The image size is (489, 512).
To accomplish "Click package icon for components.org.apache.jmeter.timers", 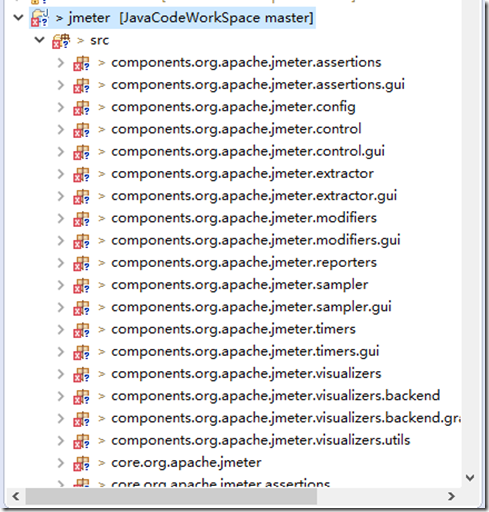I will click(x=81, y=330).
